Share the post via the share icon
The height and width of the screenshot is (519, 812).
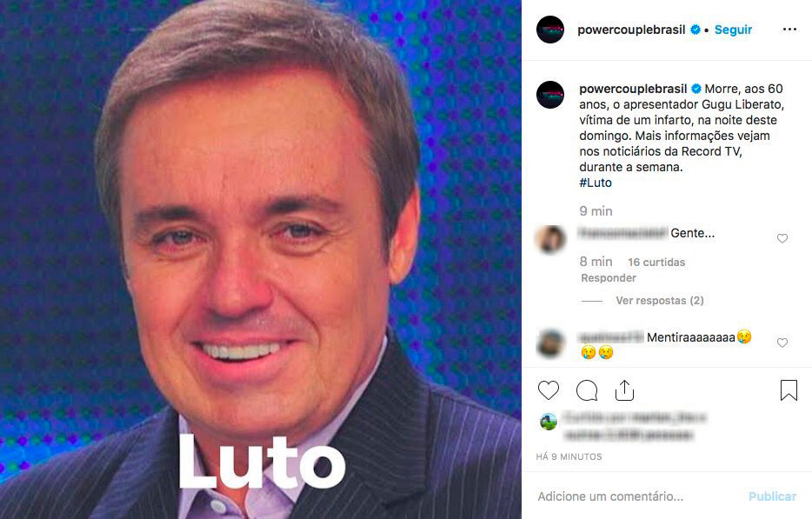[x=624, y=390]
